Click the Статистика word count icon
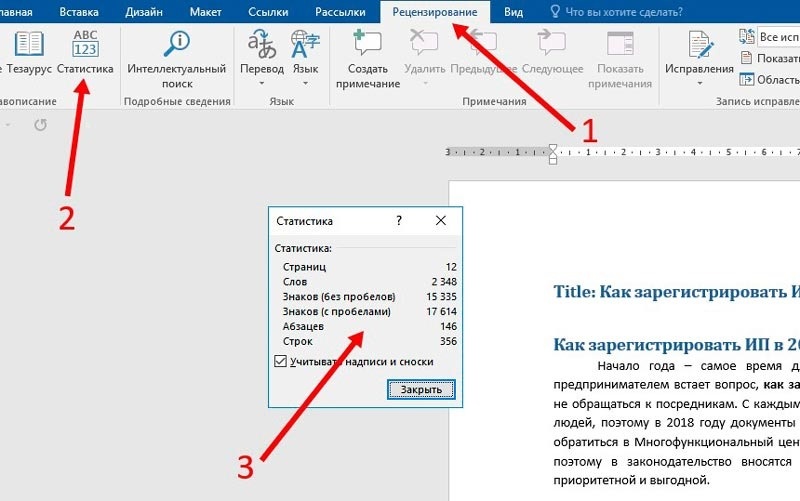Viewport: 800px width, 501px height. tap(85, 43)
